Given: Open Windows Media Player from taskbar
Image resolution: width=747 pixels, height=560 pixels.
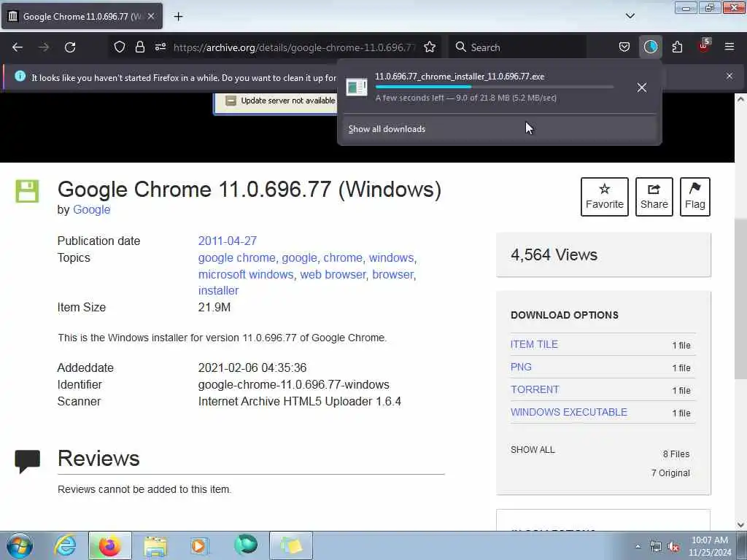Looking at the screenshot, I should (x=200, y=545).
